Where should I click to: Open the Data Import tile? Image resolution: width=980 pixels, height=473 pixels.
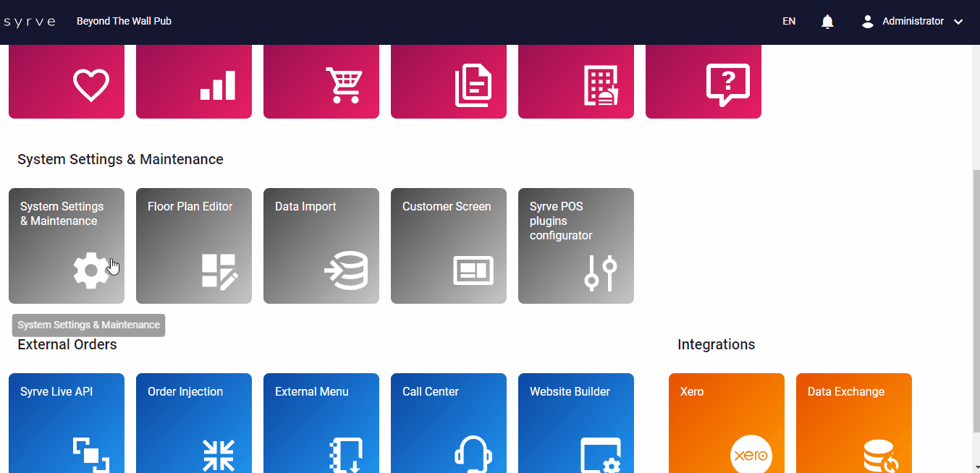(x=321, y=246)
